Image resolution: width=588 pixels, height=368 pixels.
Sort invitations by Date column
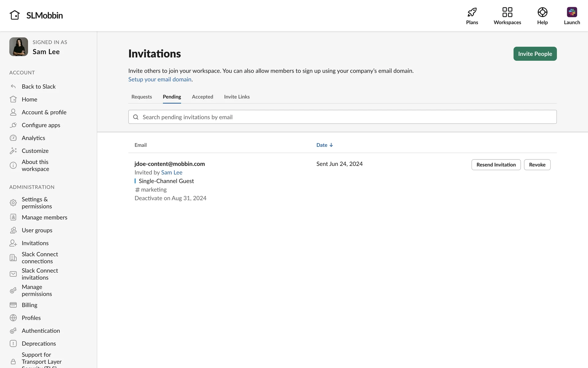[x=324, y=145]
